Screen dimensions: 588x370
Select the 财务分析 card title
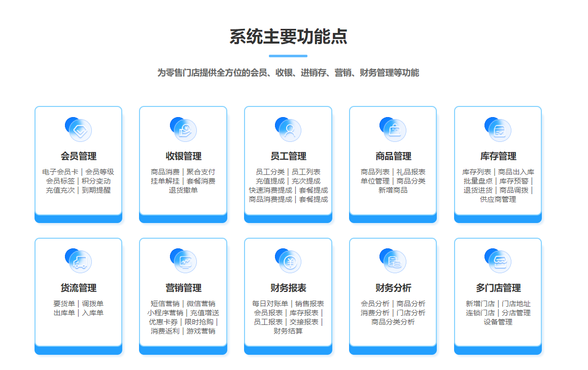(393, 288)
